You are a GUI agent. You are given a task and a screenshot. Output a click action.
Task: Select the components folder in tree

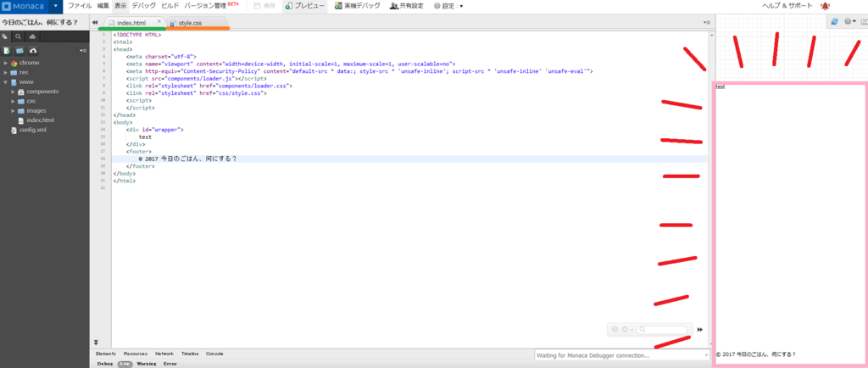coord(42,92)
